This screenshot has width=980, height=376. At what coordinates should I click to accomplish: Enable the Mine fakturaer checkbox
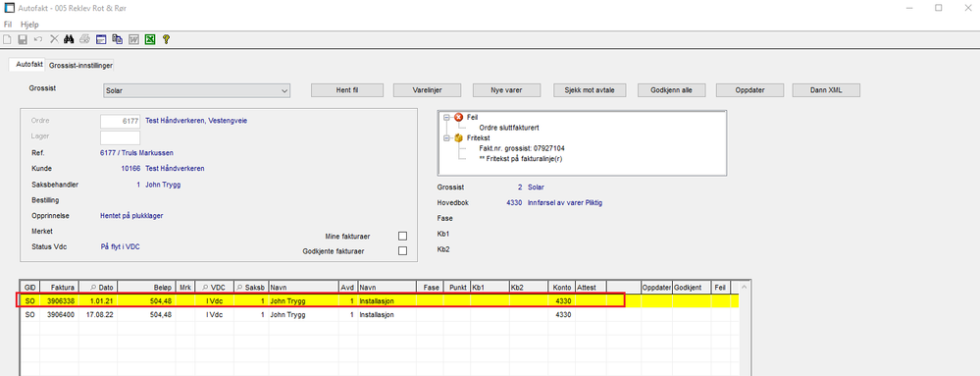402,237
